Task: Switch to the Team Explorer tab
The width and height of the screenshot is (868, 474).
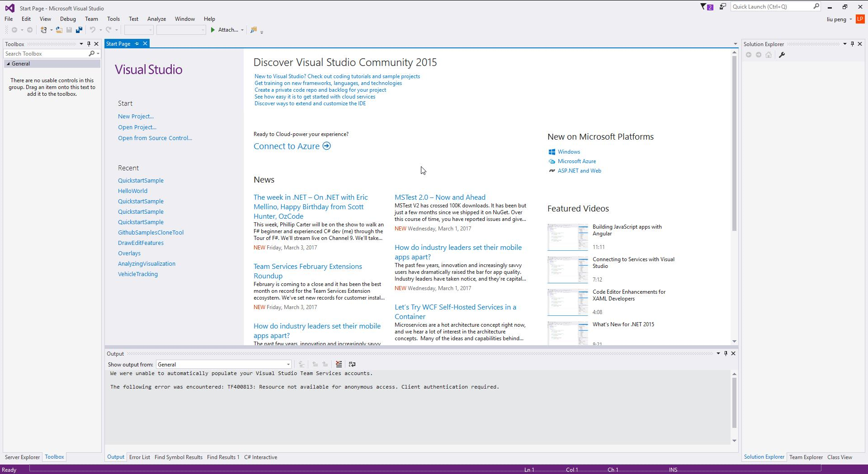Action: 806,457
